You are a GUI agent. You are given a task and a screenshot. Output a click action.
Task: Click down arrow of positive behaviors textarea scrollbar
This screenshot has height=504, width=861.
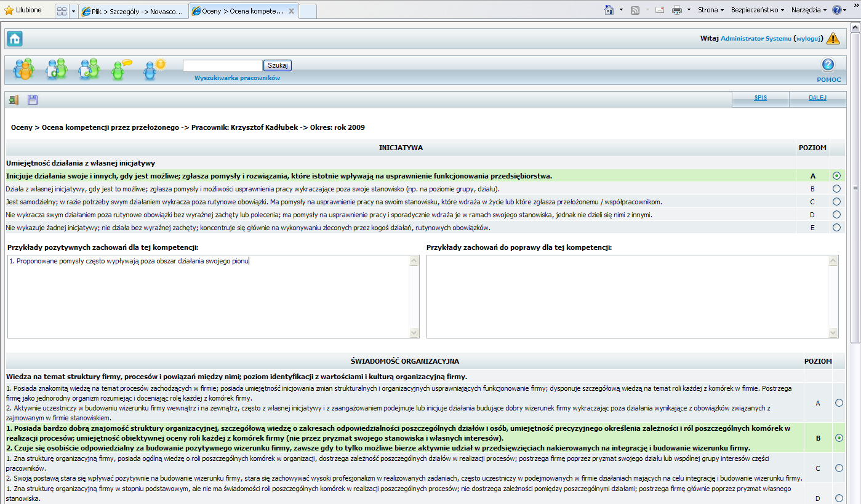[414, 333]
